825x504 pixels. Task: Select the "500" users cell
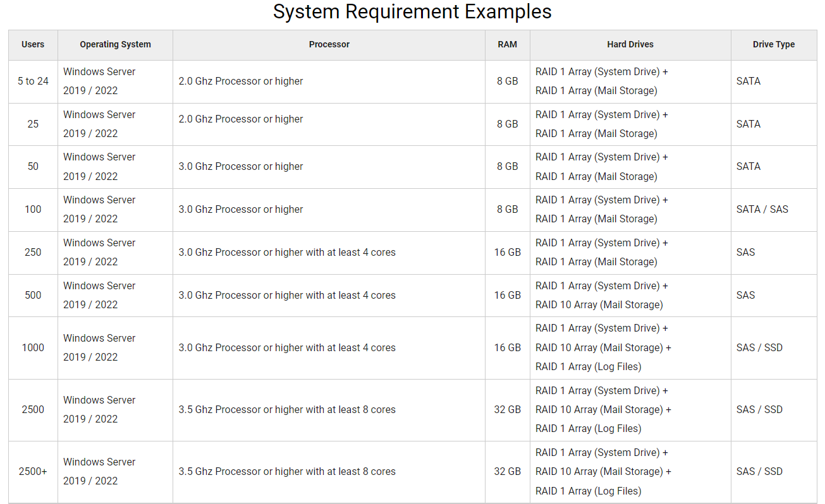[33, 296]
